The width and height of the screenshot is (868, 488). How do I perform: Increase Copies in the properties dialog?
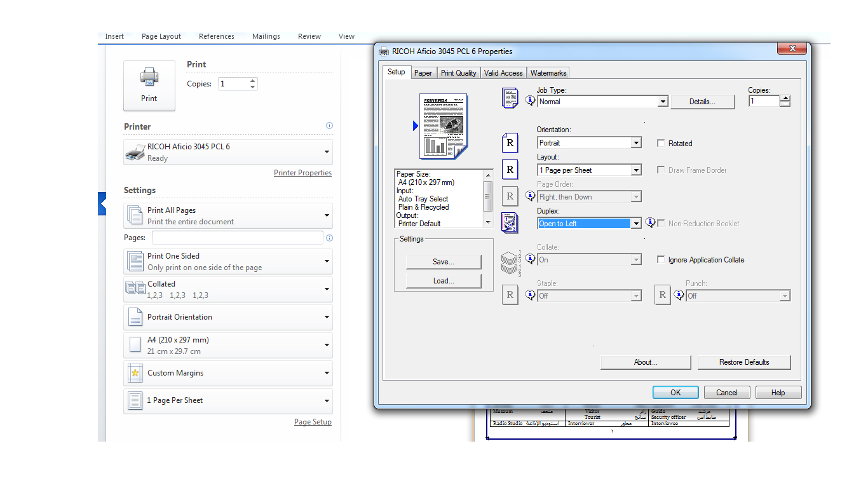tap(785, 98)
